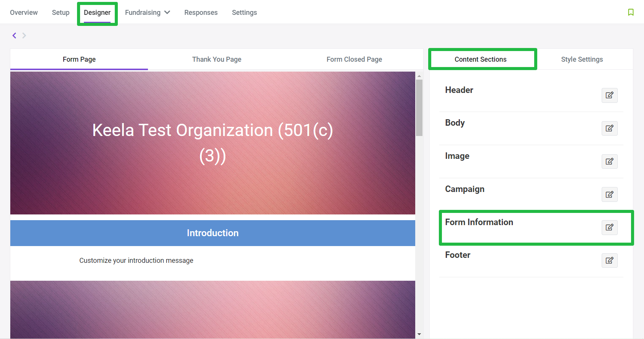Open the Campaign section edit icon

tap(609, 195)
